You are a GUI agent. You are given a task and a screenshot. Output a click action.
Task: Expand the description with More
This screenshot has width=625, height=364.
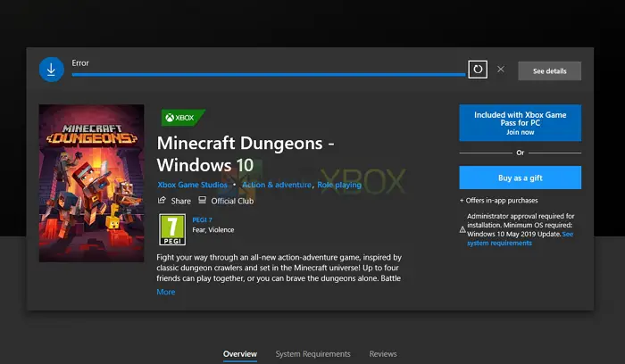tap(166, 292)
